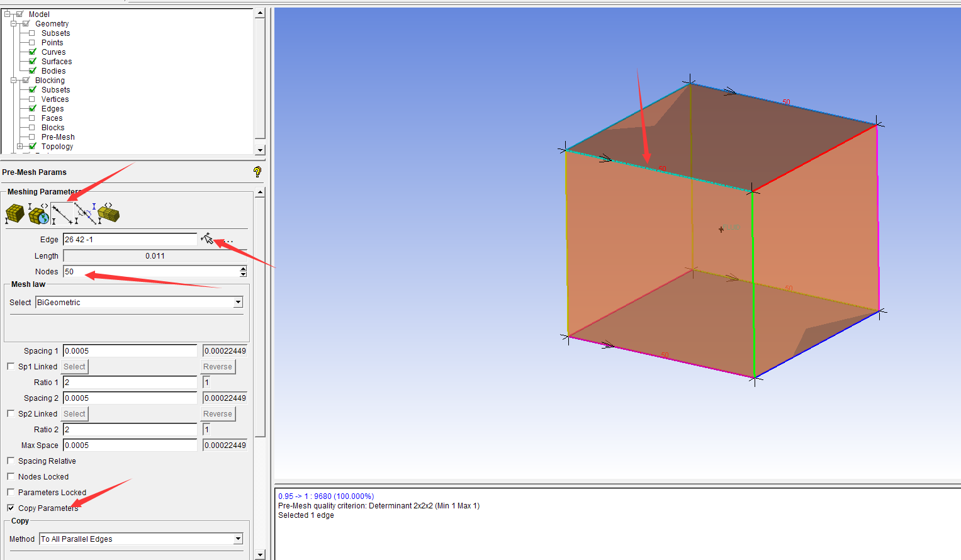Show Vertices under Blocking
This screenshot has width=961, height=560.
(32, 99)
